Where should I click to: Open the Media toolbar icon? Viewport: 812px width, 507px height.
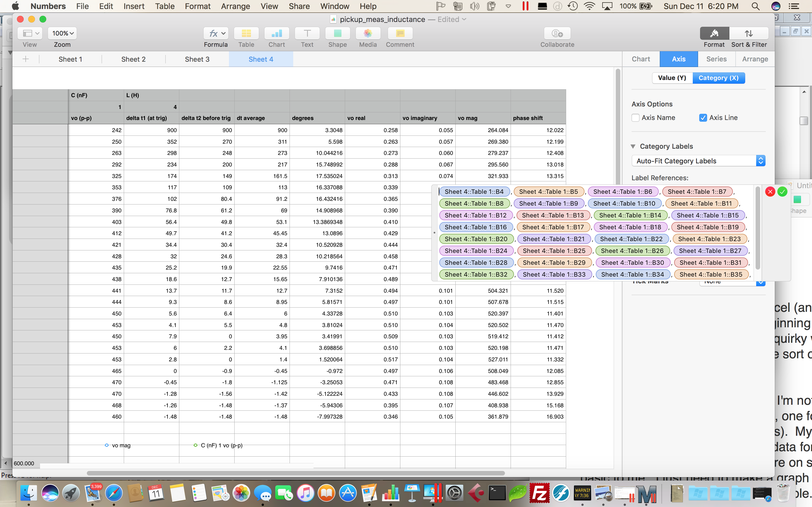[x=368, y=33]
